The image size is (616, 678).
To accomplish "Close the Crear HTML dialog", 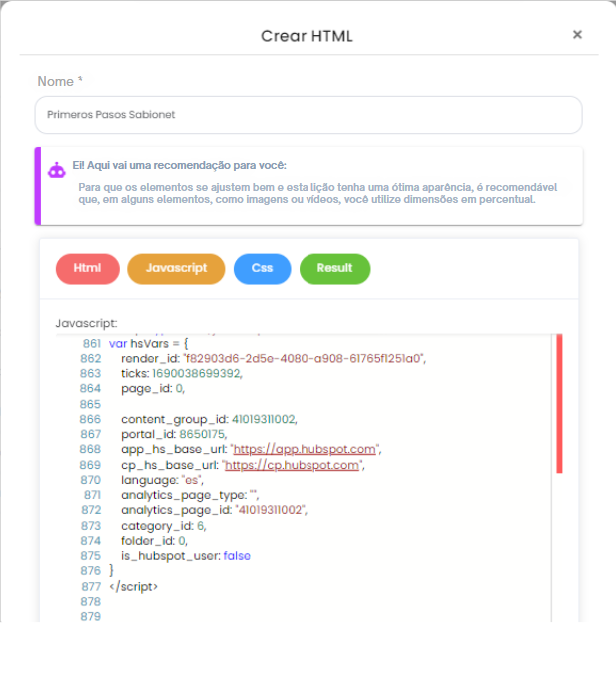I will point(577,35).
